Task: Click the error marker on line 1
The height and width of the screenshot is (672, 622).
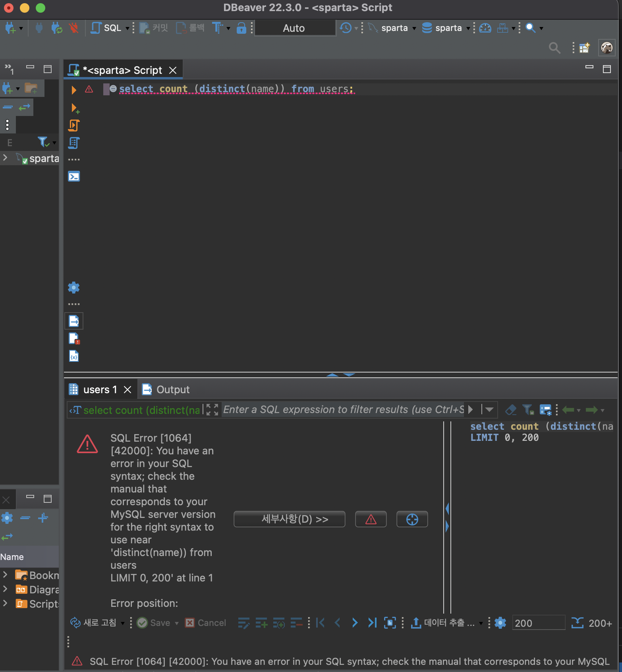Action: [x=89, y=89]
